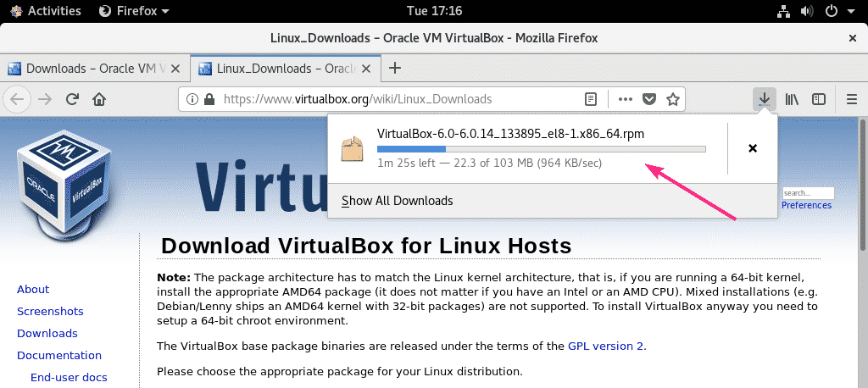Show sidebars using the sidebar icon
The image size is (868, 388).
pos(819,99)
